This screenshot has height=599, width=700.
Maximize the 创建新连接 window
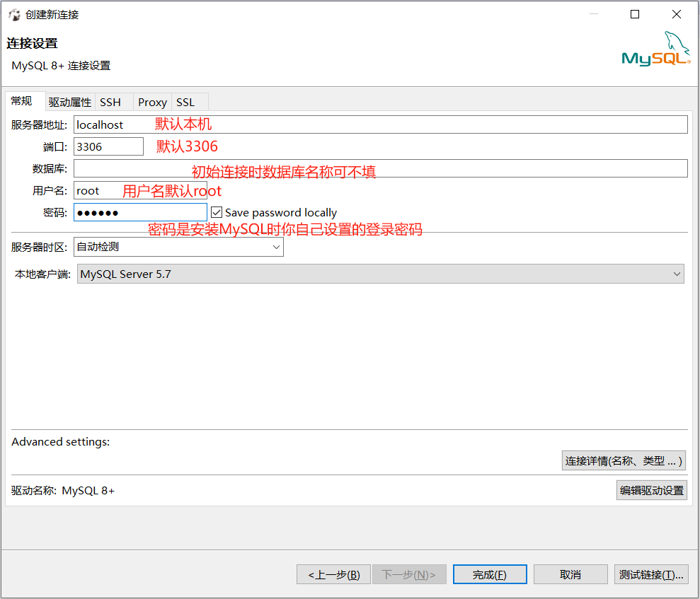tap(635, 14)
